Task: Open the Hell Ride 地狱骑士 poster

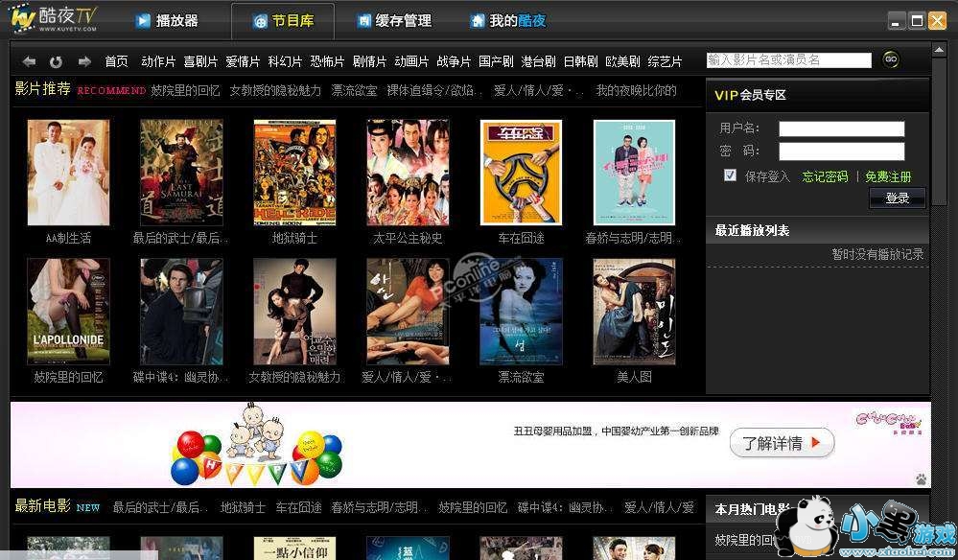Action: click(294, 173)
